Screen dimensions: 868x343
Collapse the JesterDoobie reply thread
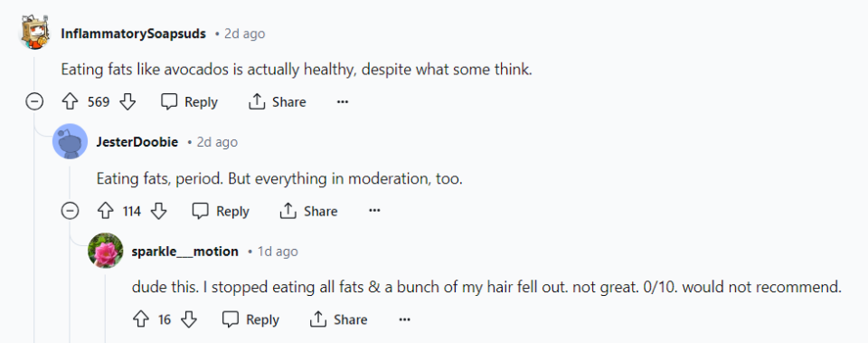(x=70, y=211)
